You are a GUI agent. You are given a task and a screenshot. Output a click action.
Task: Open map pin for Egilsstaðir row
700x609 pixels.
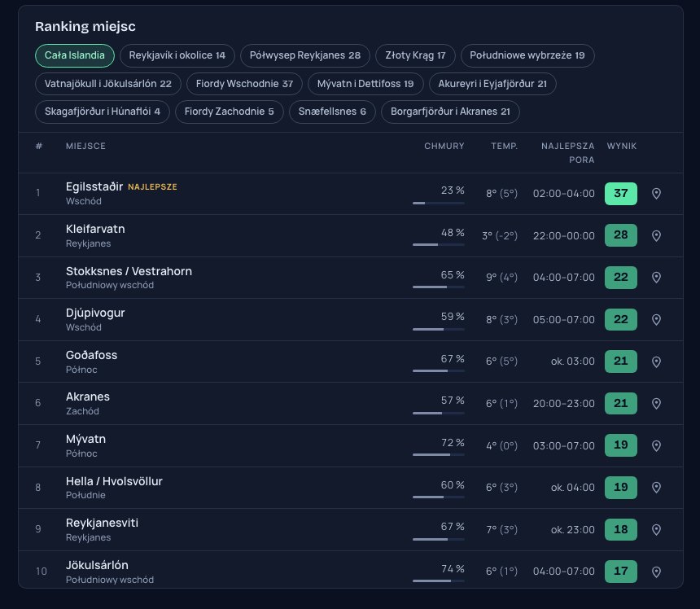tap(656, 193)
